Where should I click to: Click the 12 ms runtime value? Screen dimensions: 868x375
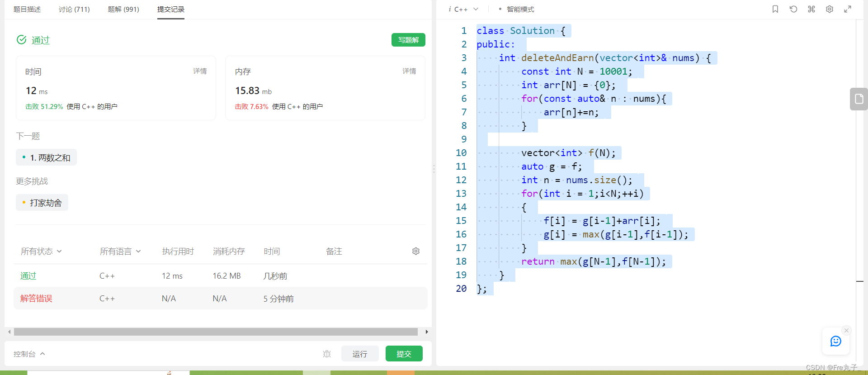coord(37,91)
